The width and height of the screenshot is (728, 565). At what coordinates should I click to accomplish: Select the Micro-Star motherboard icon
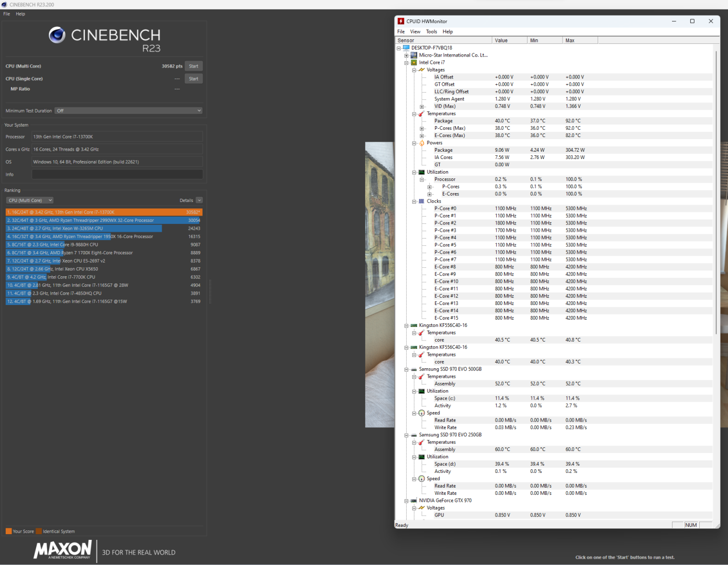pyautogui.click(x=414, y=55)
